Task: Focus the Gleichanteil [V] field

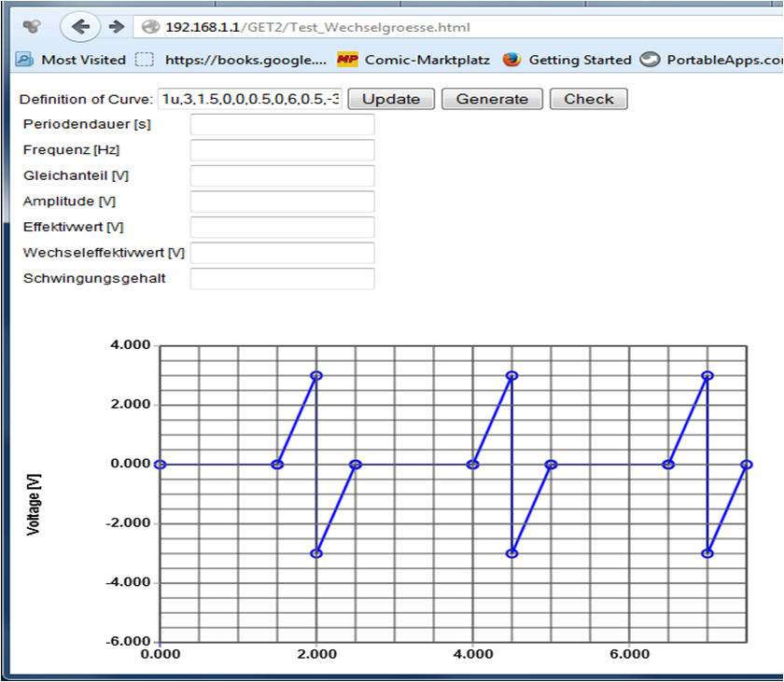Action: tap(282, 176)
